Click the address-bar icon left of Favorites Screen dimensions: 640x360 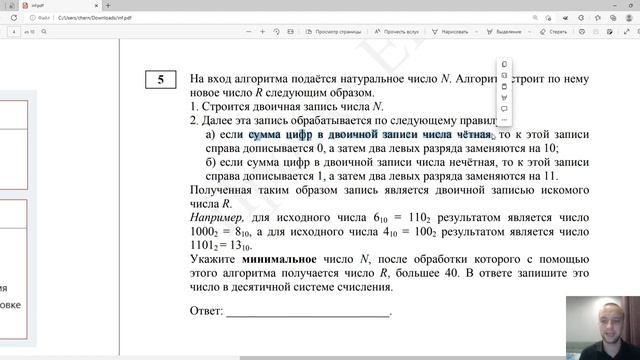(581, 18)
